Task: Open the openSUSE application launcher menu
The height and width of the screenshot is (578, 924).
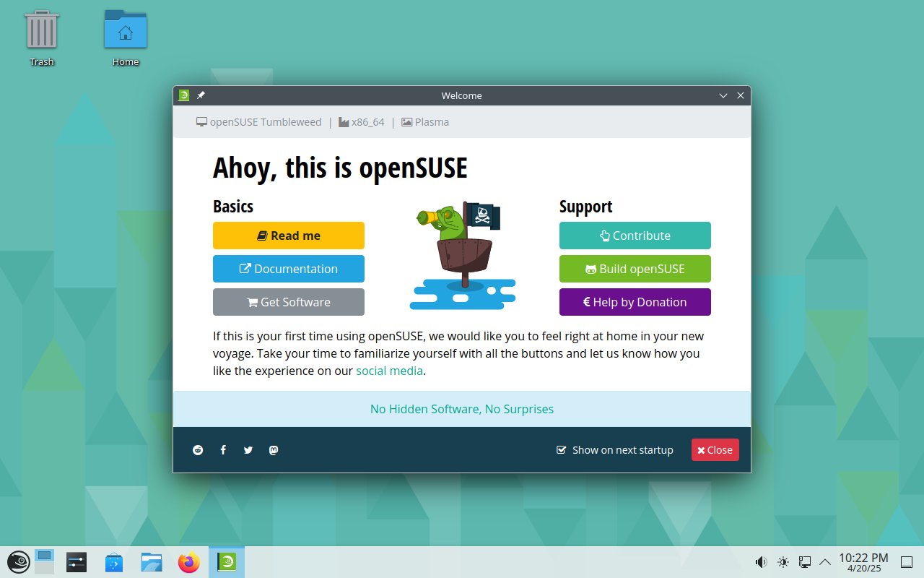Action: tap(18, 561)
